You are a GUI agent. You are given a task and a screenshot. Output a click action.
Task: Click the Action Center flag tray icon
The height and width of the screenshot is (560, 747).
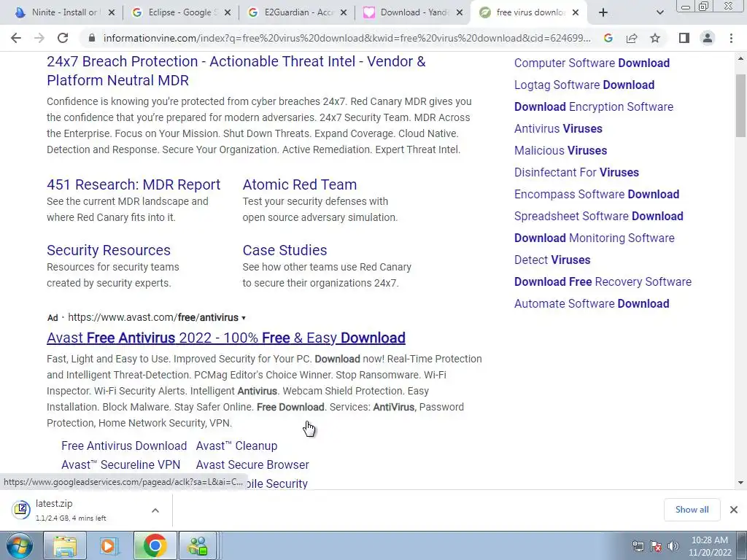656,546
